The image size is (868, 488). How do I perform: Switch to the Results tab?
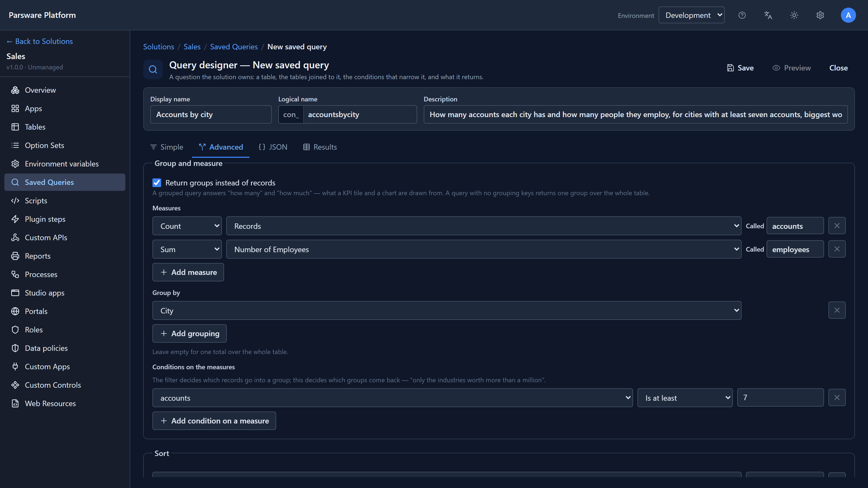320,147
